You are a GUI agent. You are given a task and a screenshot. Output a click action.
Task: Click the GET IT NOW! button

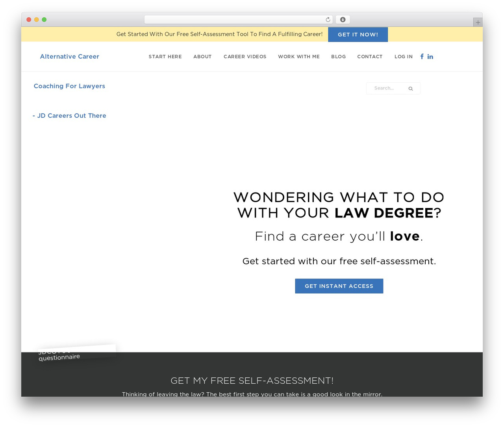point(358,34)
